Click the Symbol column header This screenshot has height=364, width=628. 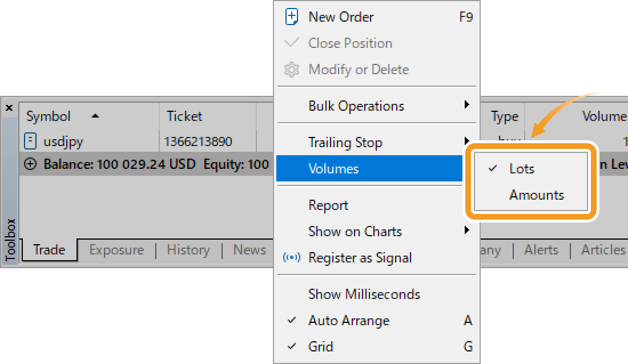click(x=89, y=116)
